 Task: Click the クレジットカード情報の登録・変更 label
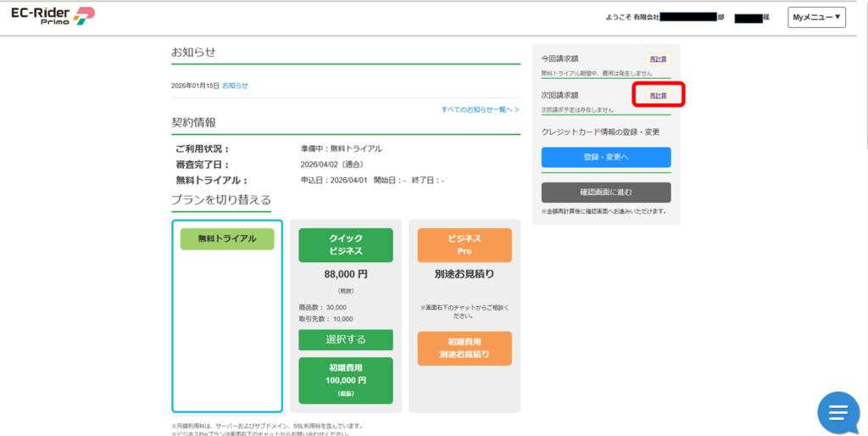(600, 131)
